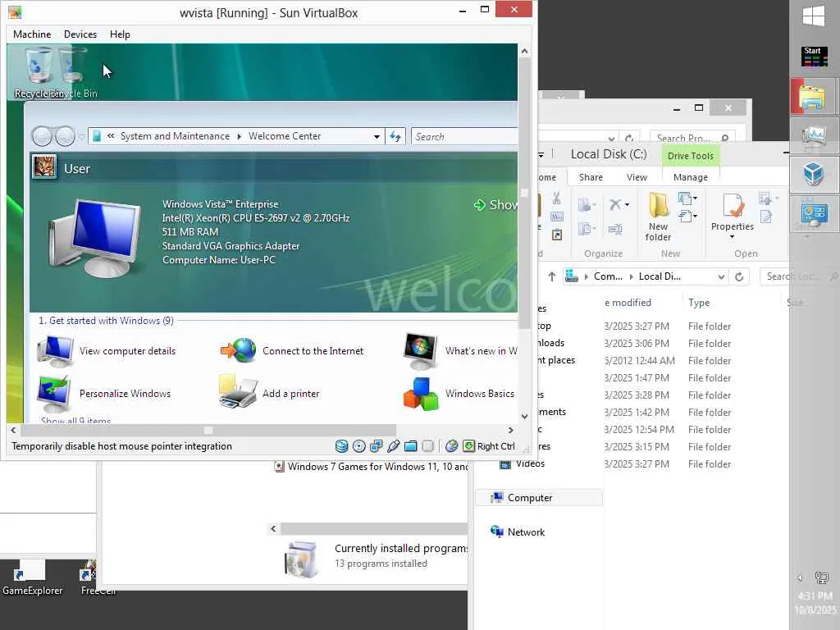
Task: Click the Control Panel icon in switcher sidebar
Action: [813, 214]
